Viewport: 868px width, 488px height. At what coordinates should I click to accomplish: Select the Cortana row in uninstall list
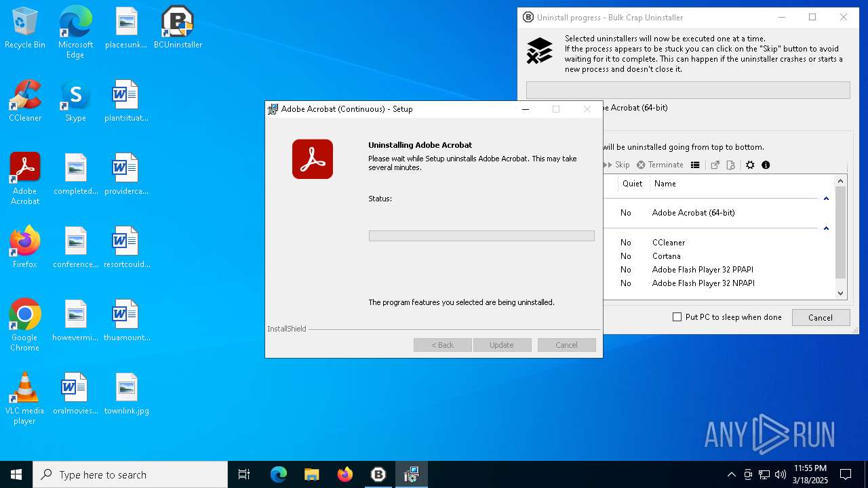(x=719, y=256)
